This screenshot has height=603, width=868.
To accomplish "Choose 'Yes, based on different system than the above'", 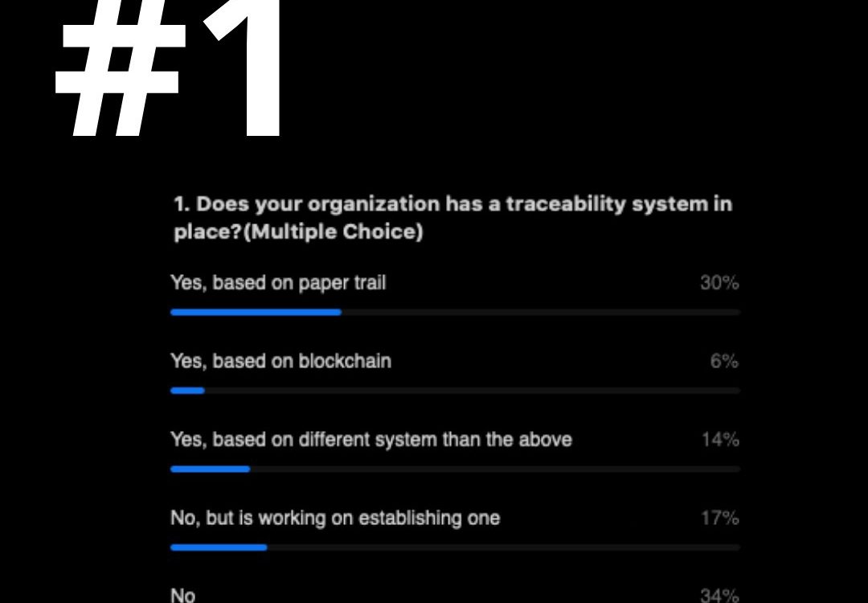I will coord(371,440).
